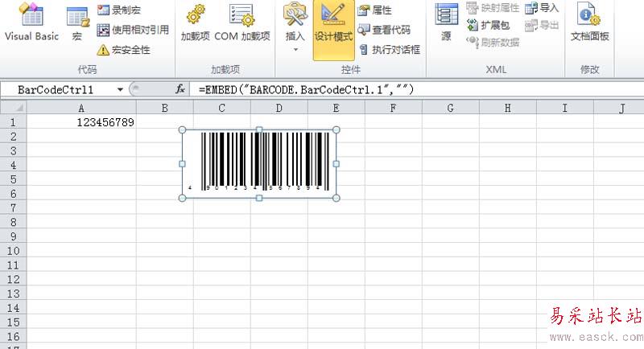Click the Select All corner button
Image resolution: width=644 pixels, height=349 pixels.
click(14, 108)
